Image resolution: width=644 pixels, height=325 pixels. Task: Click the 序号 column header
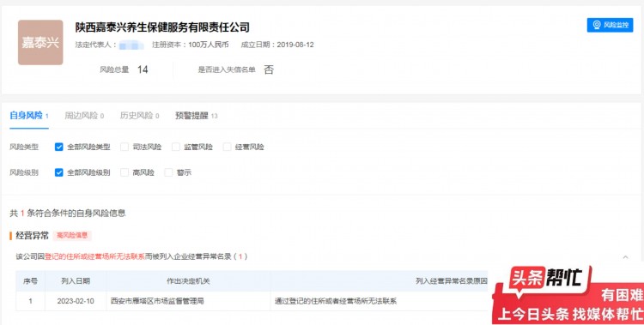30,281
